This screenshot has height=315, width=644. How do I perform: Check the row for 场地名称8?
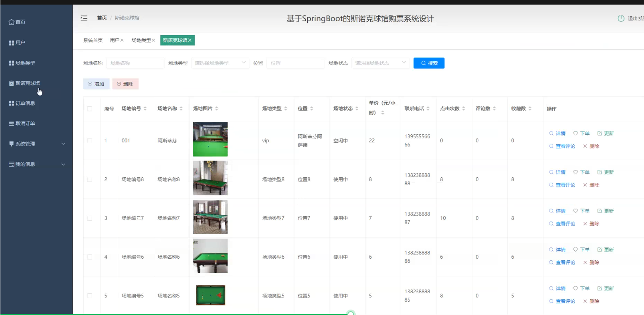pyautogui.click(x=90, y=179)
